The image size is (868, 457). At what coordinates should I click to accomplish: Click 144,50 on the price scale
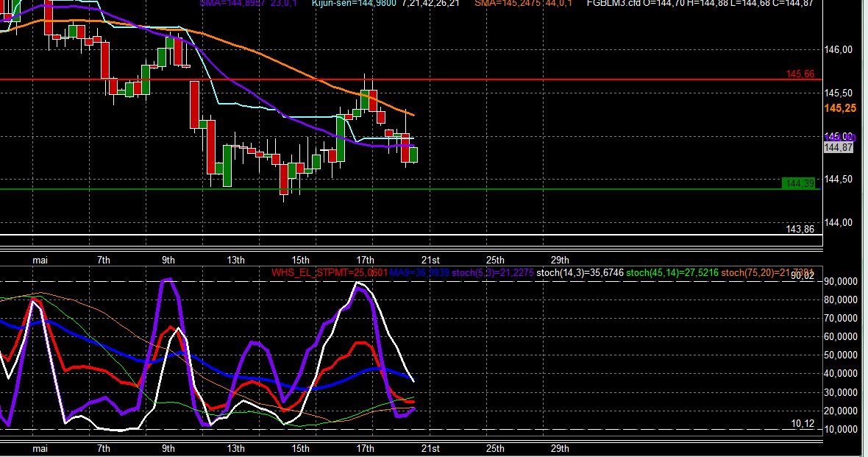tap(838, 180)
